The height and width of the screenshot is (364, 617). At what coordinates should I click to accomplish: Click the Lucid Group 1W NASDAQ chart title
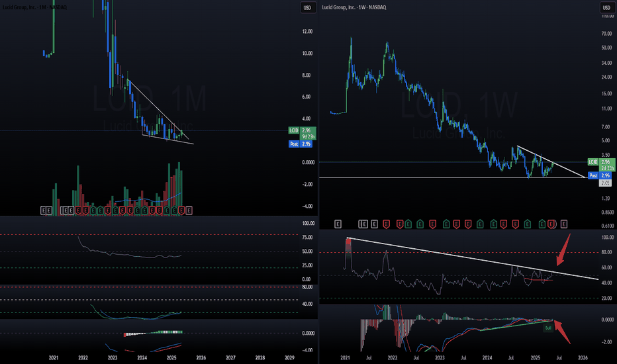coord(354,7)
